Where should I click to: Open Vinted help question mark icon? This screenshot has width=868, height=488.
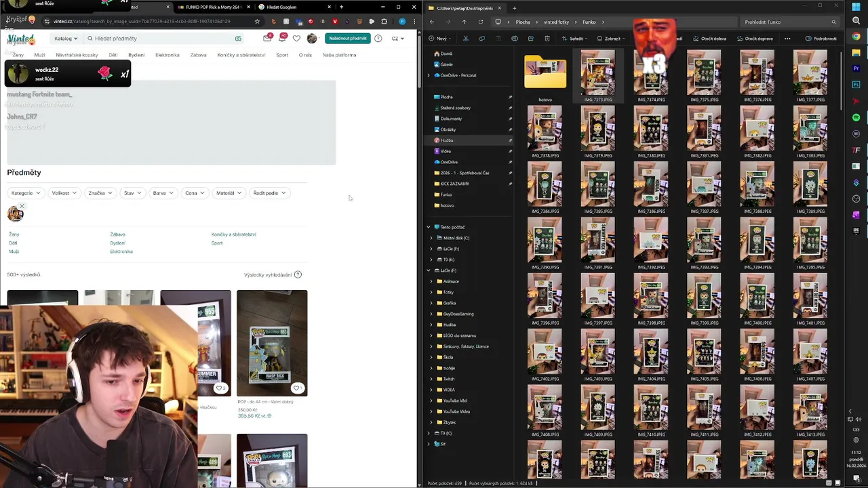pyautogui.click(x=378, y=39)
